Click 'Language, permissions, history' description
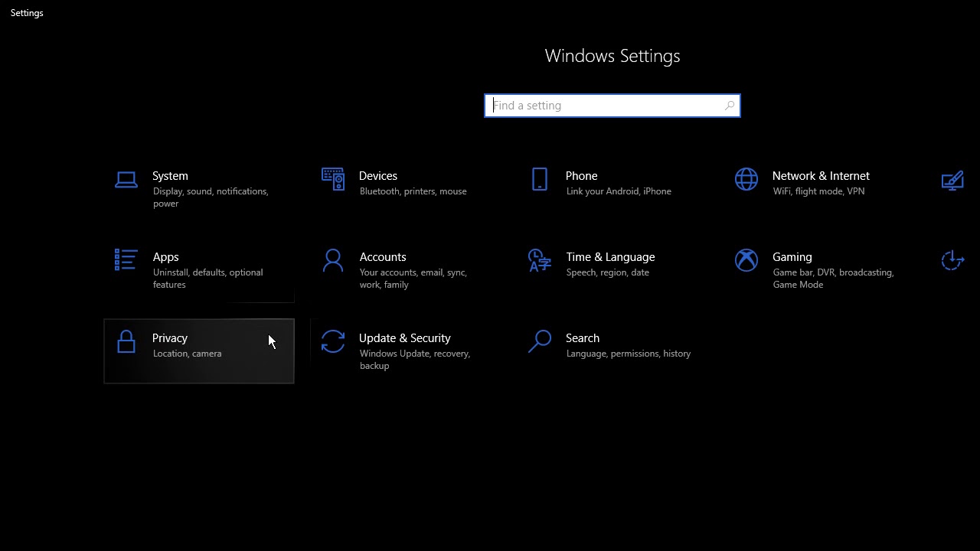 [x=629, y=354]
